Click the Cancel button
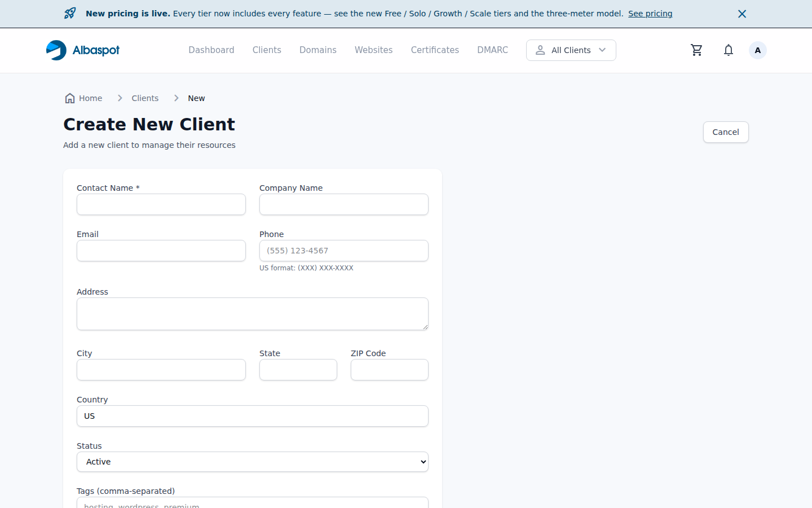812x508 pixels. [726, 132]
